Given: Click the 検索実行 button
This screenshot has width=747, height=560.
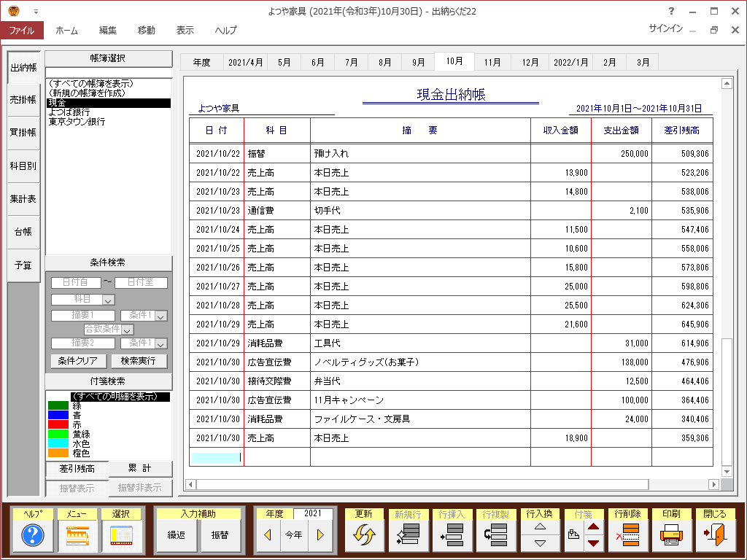Looking at the screenshot, I should [139, 361].
